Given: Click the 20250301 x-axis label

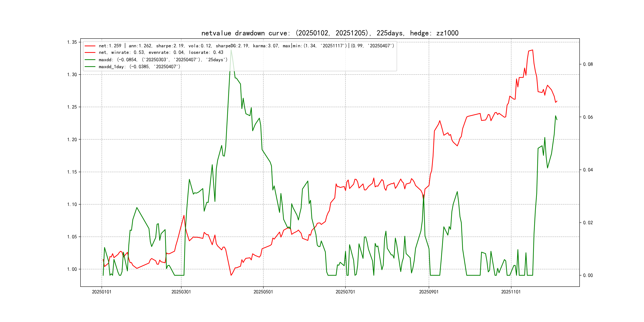Looking at the screenshot, I should [181, 292].
